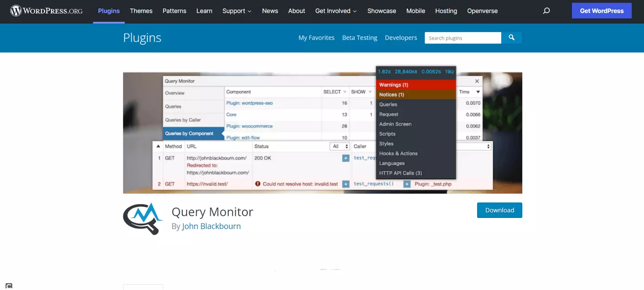Open the Themes nav item

click(141, 11)
